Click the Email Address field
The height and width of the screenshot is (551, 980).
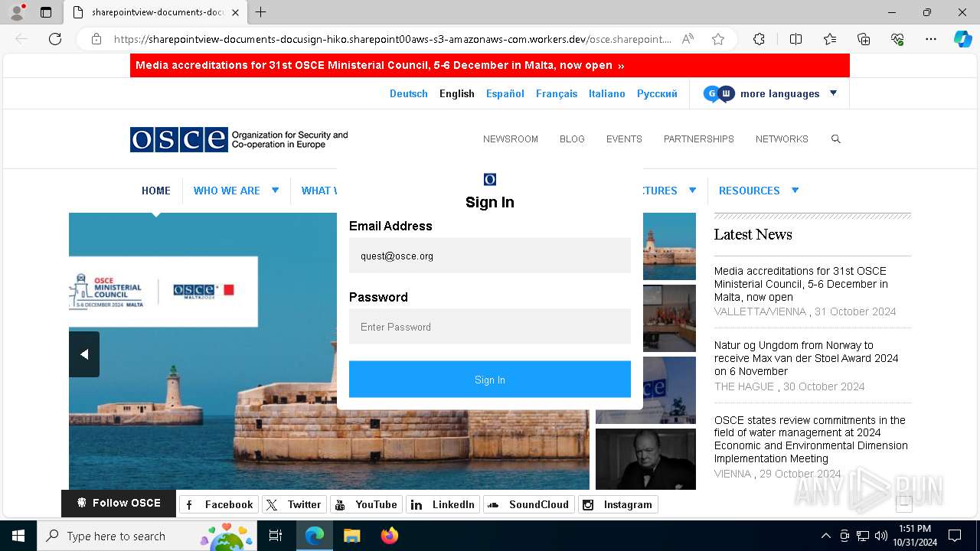coord(490,256)
